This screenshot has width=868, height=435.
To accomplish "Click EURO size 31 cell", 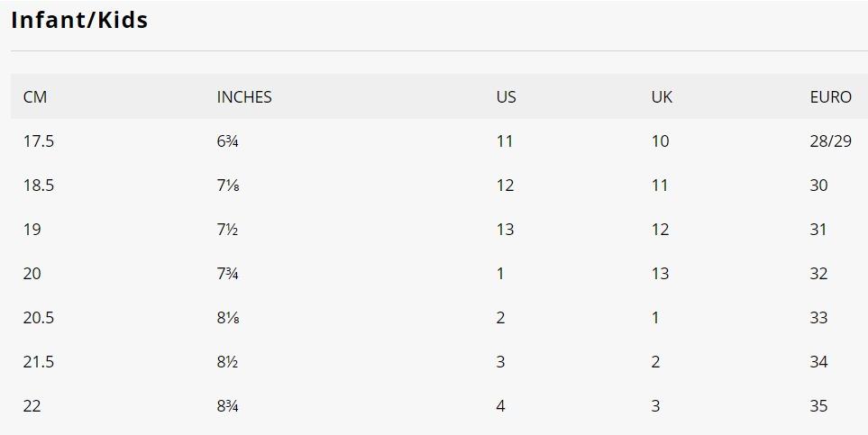I will pos(818,230).
